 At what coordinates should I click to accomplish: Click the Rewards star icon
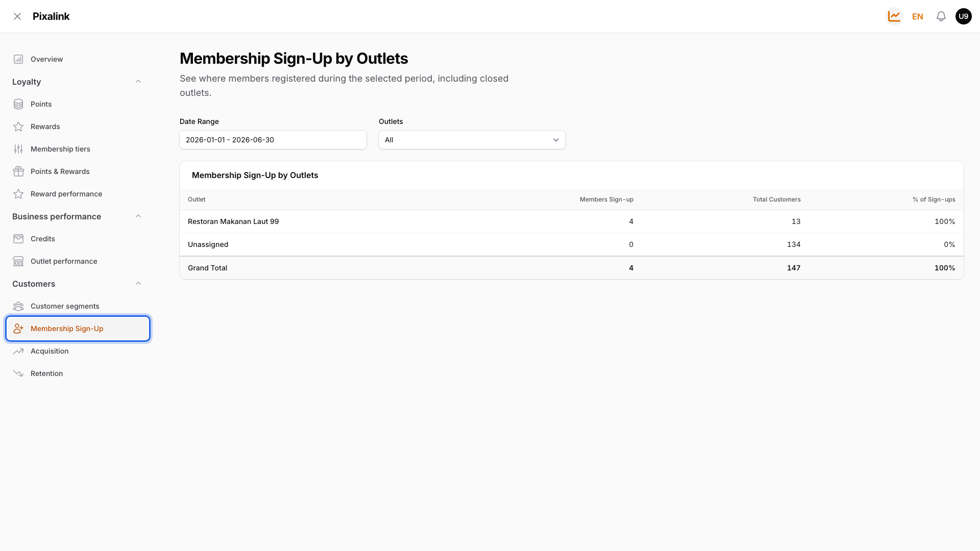[x=18, y=127]
